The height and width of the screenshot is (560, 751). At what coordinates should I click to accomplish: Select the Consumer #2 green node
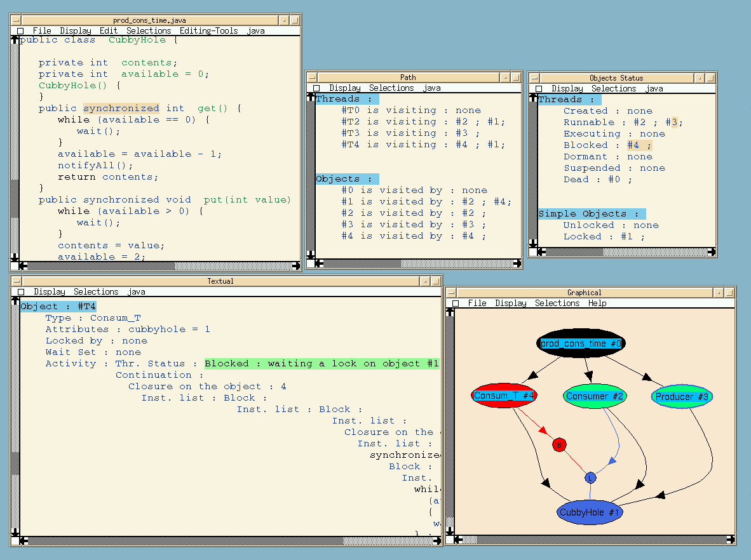[594, 396]
